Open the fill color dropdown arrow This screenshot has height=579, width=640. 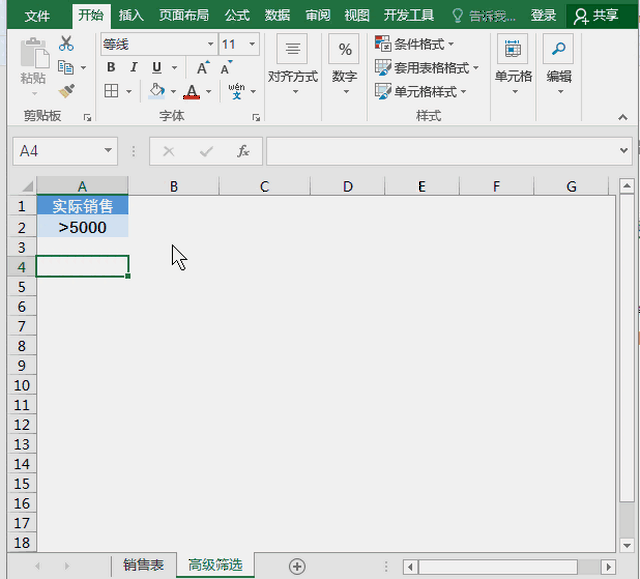[x=173, y=91]
